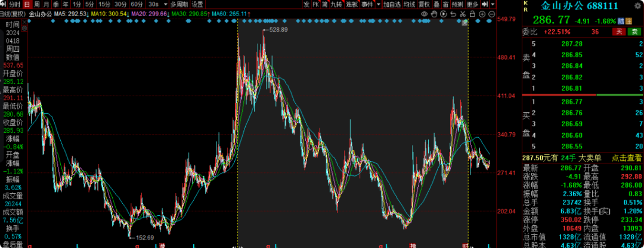This screenshot has width=644, height=248.
Task: Enable the 九转 indicator button
Action: (x=336, y=4)
